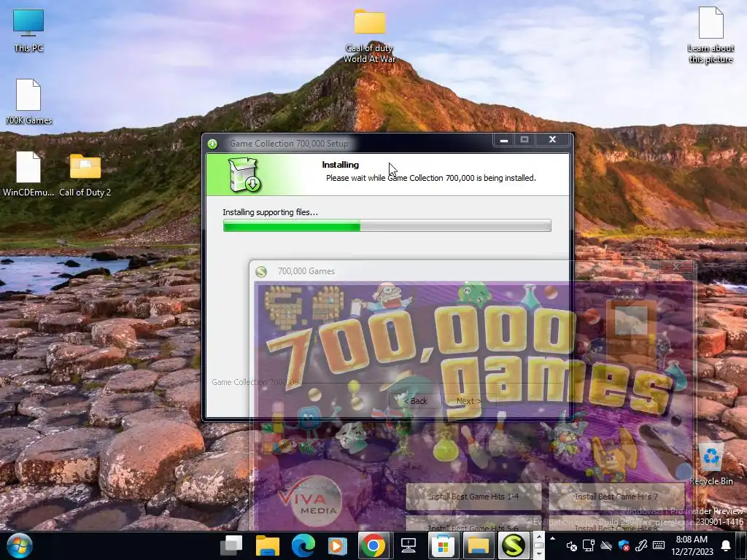747x560 pixels.
Task: Click the Next button in Setup
Action: (x=469, y=401)
